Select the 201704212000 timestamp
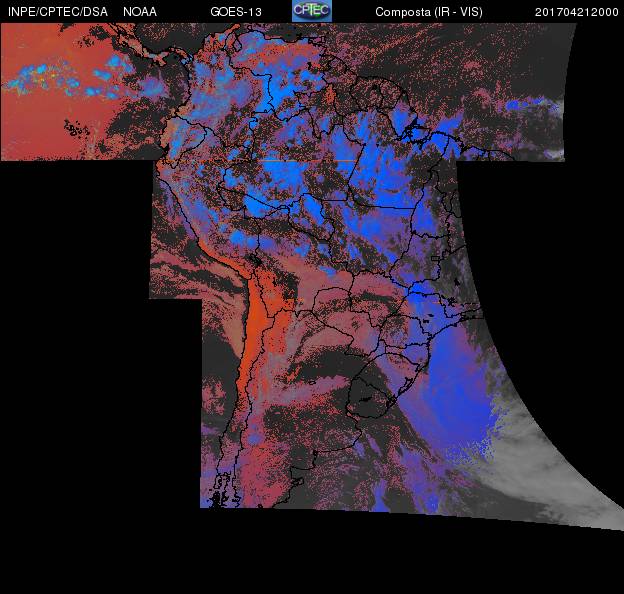Screen dimensions: 624x594 (577, 12)
